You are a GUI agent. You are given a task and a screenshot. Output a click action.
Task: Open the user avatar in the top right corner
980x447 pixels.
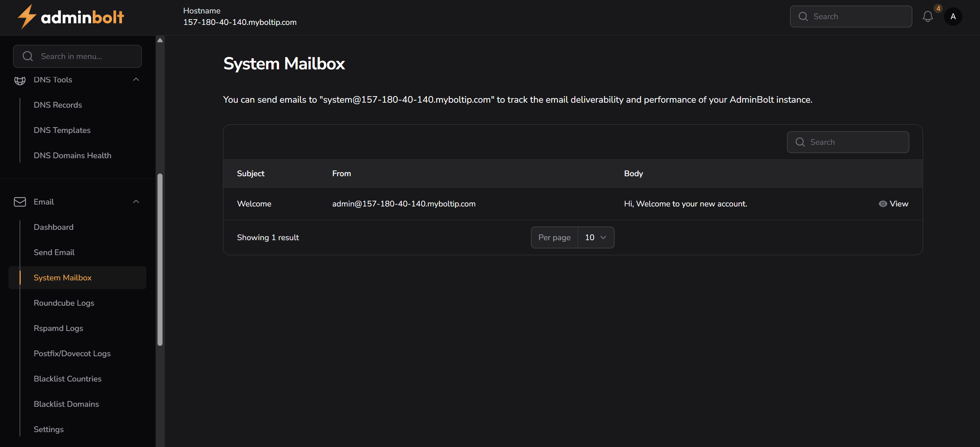953,16
